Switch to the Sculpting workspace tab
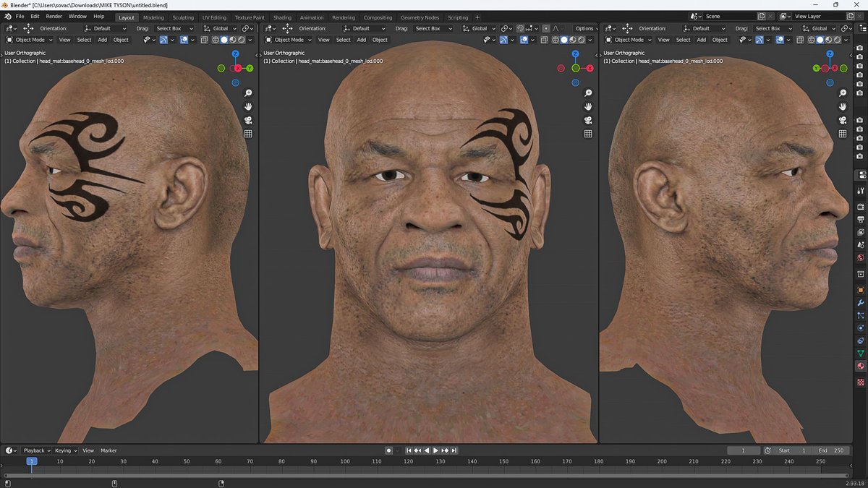868x488 pixels. 183,17
